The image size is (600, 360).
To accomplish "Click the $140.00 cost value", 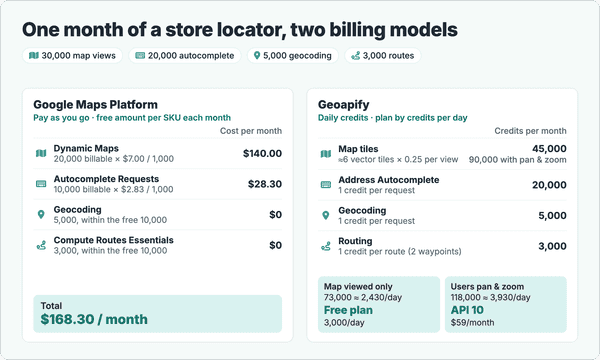I will pos(262,153).
